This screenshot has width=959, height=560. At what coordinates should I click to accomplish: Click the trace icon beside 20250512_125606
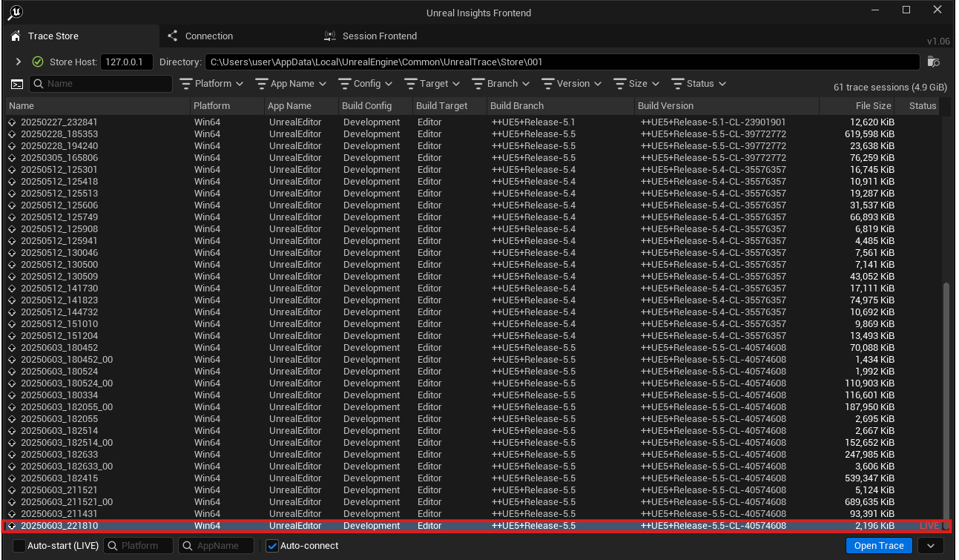(x=12, y=205)
